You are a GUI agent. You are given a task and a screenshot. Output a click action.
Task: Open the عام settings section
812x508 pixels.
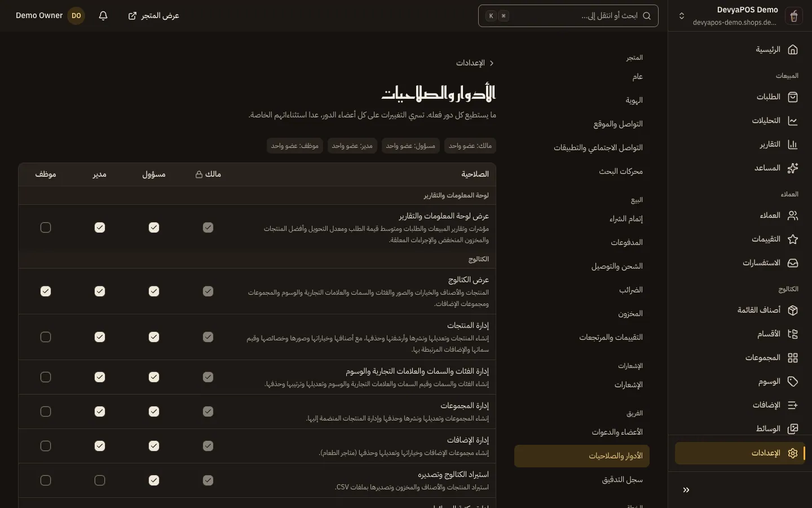pos(582,77)
